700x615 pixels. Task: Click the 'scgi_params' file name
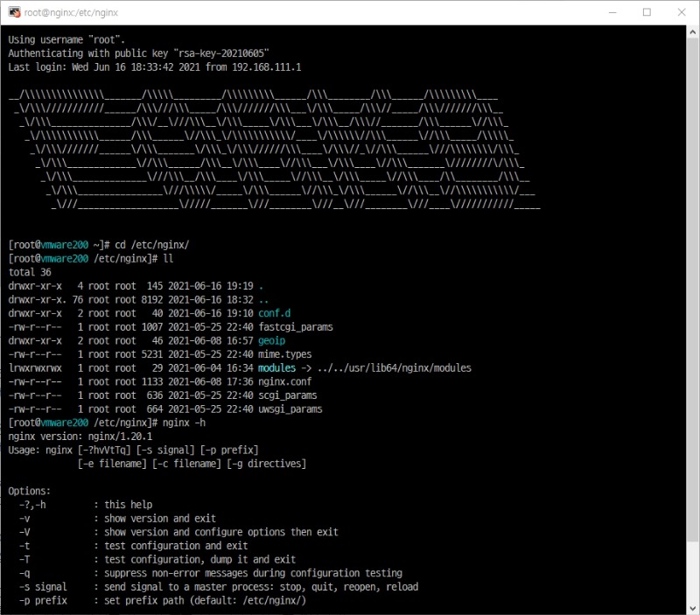[x=288, y=396]
